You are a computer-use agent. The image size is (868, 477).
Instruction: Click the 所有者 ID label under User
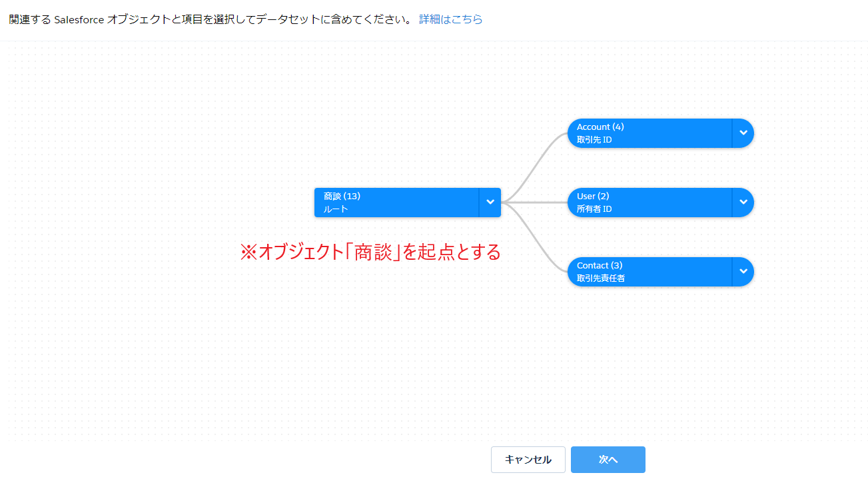point(594,209)
